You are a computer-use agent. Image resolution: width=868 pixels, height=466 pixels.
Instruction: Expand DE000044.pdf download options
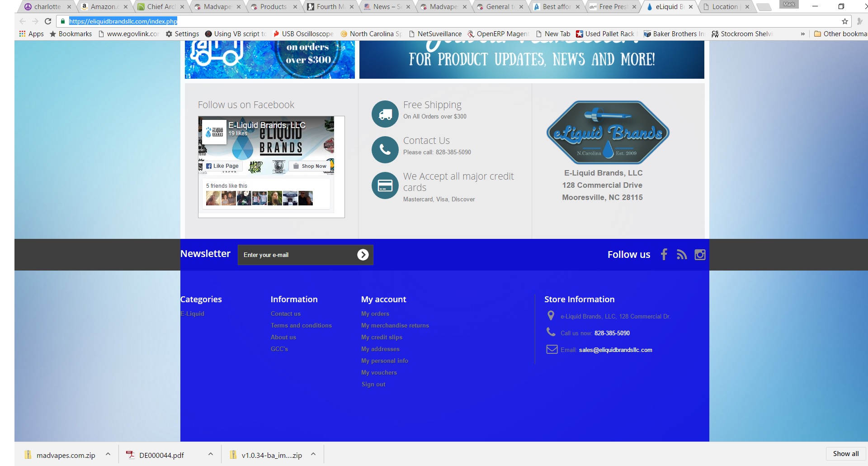[211, 454]
